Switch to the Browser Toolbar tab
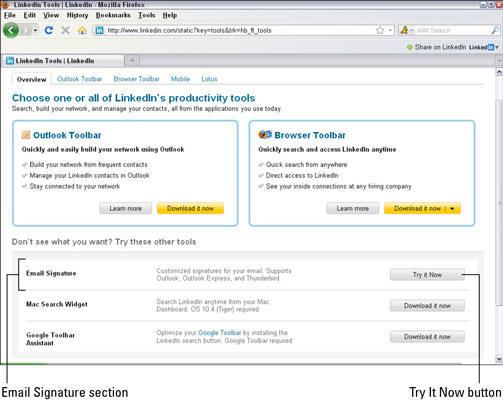503x400 pixels. (136, 79)
